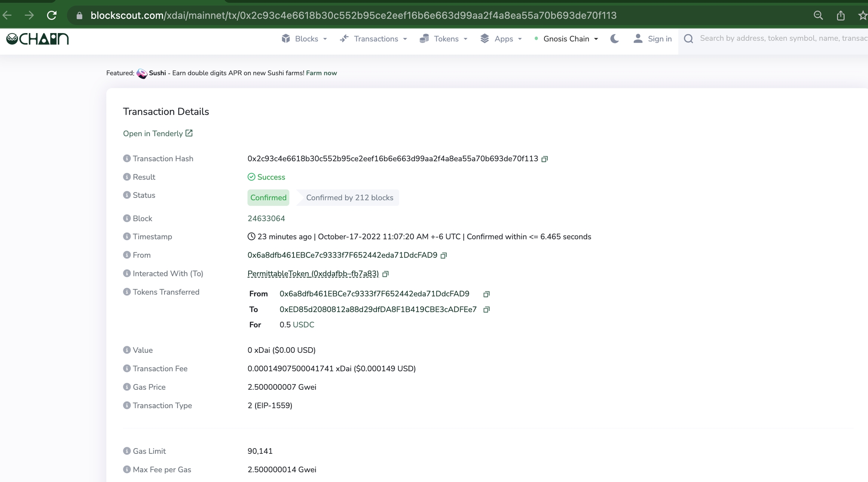868x482 pixels.
Task: Click the transaction hash value text
Action: point(393,159)
